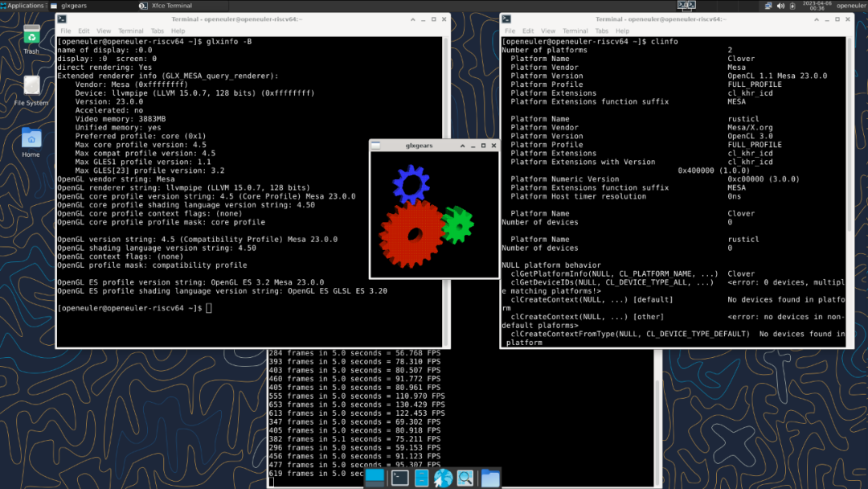
Task: Switch to glxgears in the taskbar
Action: [72, 6]
